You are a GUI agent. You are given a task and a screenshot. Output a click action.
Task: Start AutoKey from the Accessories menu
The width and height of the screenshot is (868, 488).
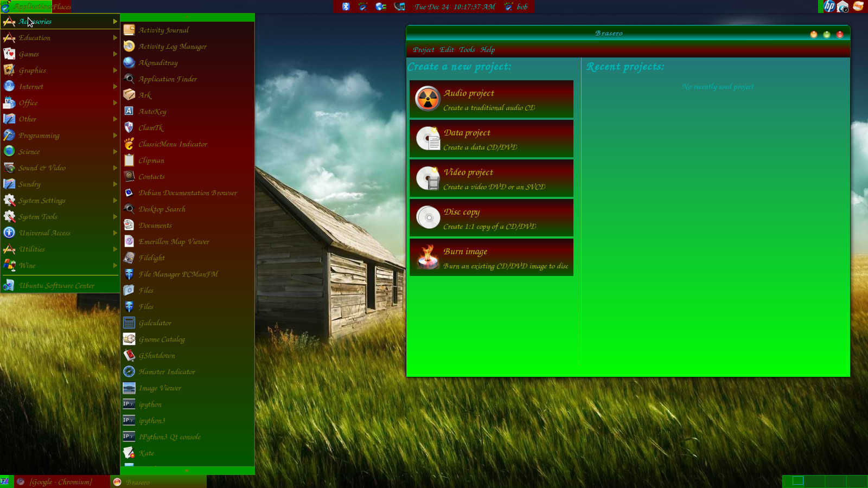(x=187, y=111)
